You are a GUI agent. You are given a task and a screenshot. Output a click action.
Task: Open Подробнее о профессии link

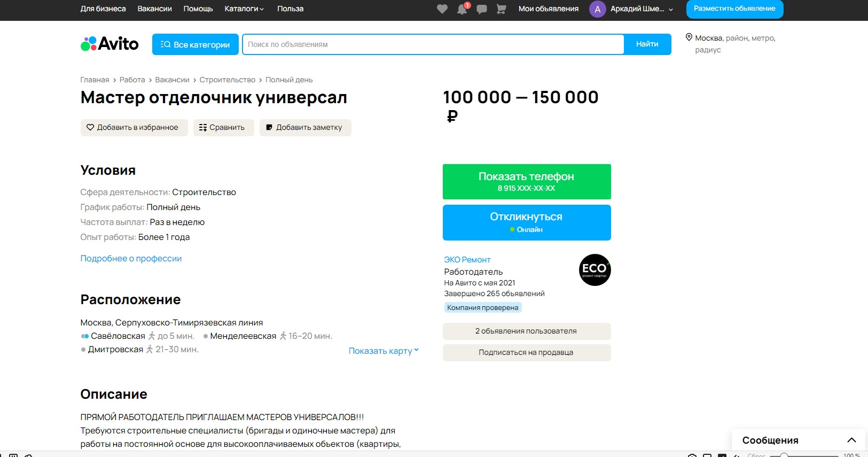coord(131,259)
